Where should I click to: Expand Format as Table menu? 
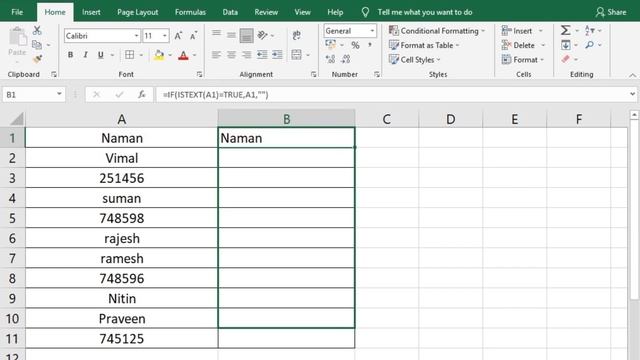click(457, 45)
